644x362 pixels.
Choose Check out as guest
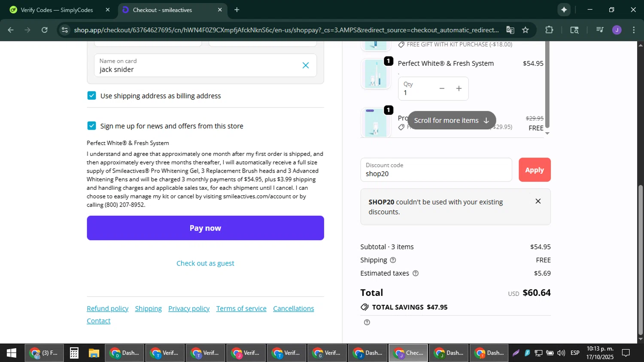point(205,263)
